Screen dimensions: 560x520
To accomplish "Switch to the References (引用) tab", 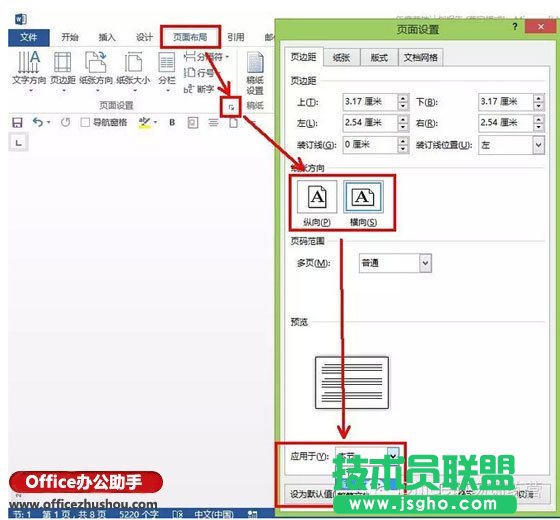I will point(236,37).
